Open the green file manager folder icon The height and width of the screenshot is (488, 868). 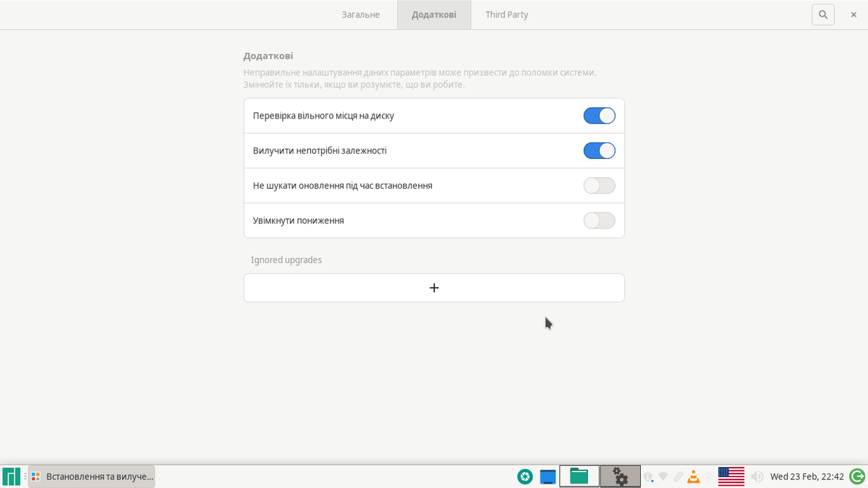[x=579, y=476]
